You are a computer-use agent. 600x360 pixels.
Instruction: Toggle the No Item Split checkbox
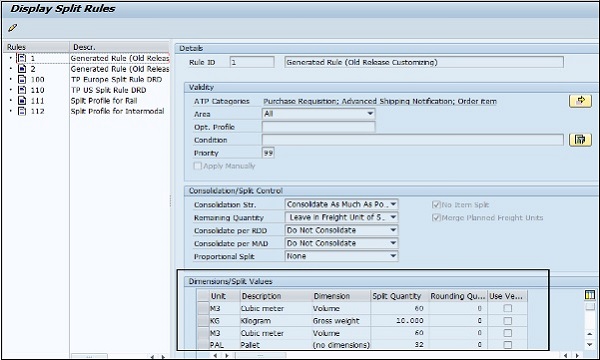pyautogui.click(x=436, y=205)
